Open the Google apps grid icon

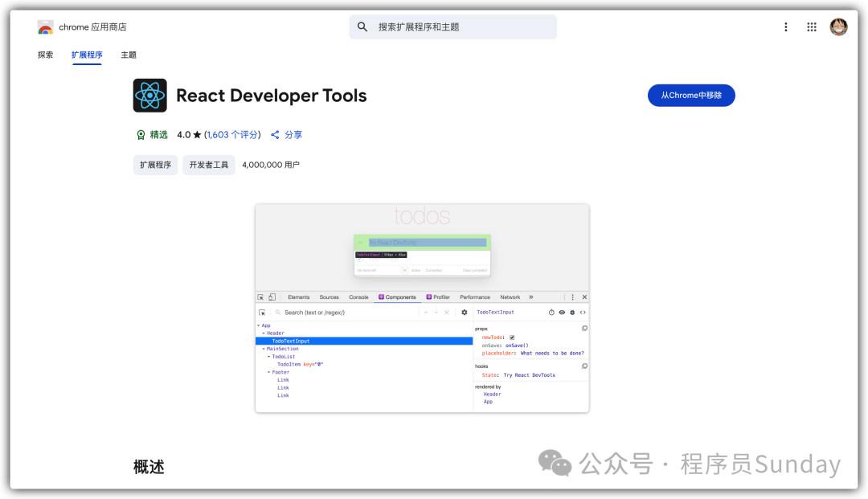pyautogui.click(x=812, y=27)
